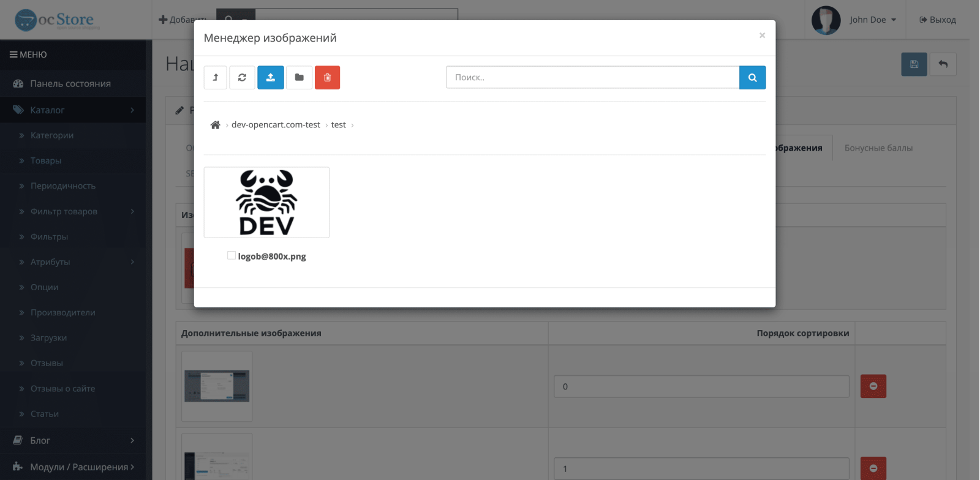The image size is (980, 480).
Task: Open the test breadcrumb folder
Action: tap(339, 125)
